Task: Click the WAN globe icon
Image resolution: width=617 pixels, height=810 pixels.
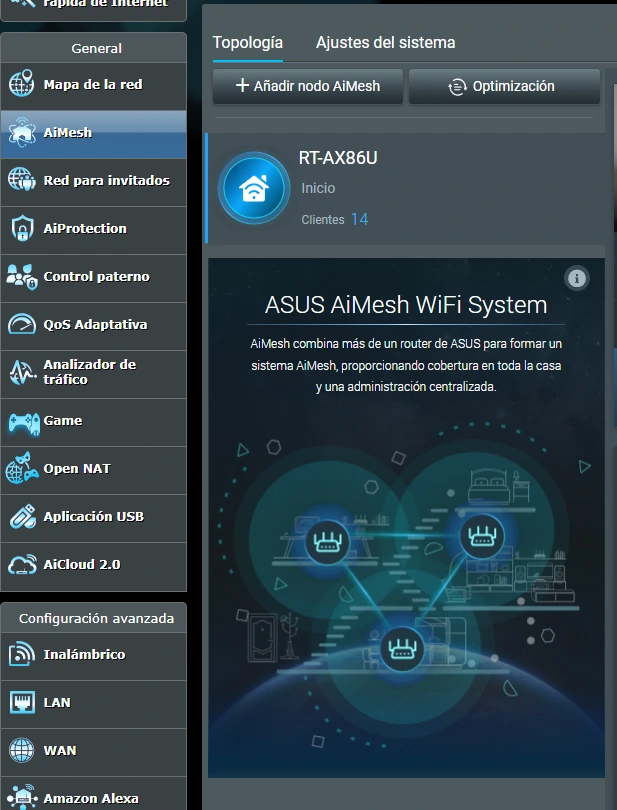Action: (x=22, y=750)
